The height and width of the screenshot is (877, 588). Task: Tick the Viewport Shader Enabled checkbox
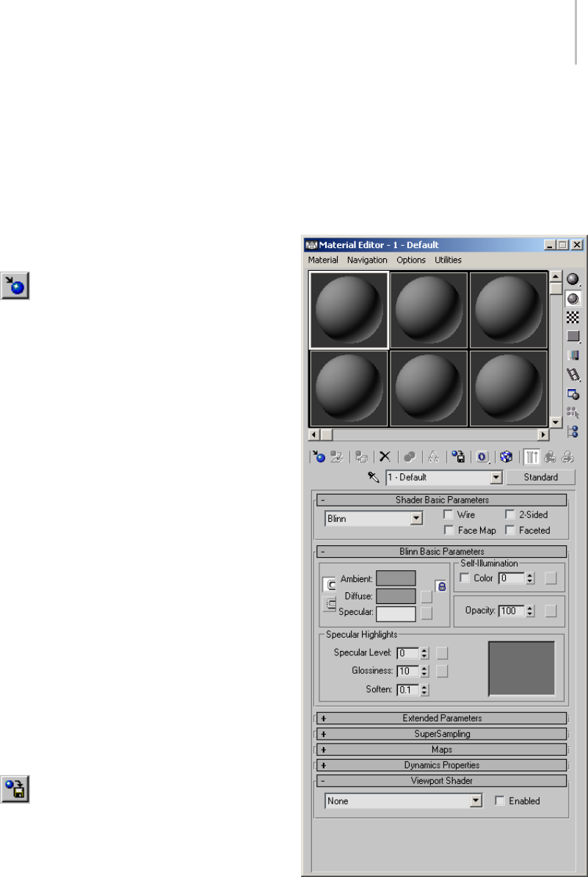(x=500, y=801)
